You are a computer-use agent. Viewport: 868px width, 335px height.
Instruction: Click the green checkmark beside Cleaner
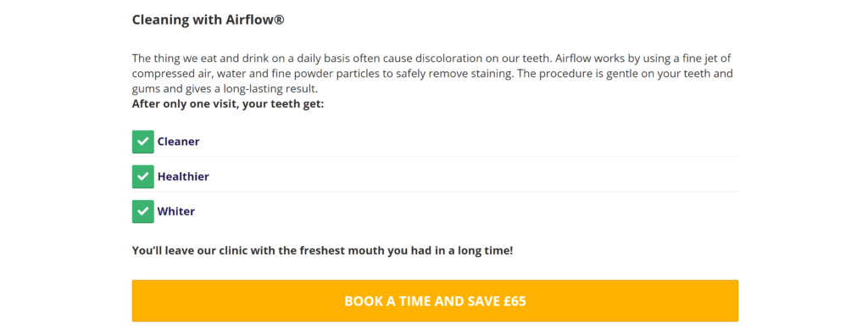(142, 142)
